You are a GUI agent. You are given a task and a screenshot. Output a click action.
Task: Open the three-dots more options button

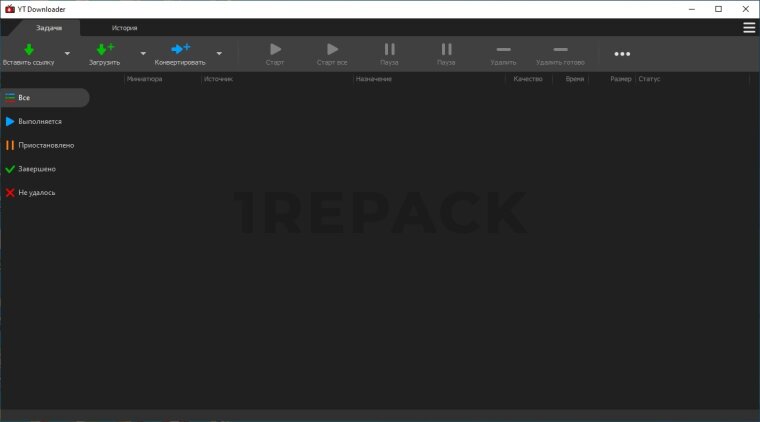(x=622, y=54)
